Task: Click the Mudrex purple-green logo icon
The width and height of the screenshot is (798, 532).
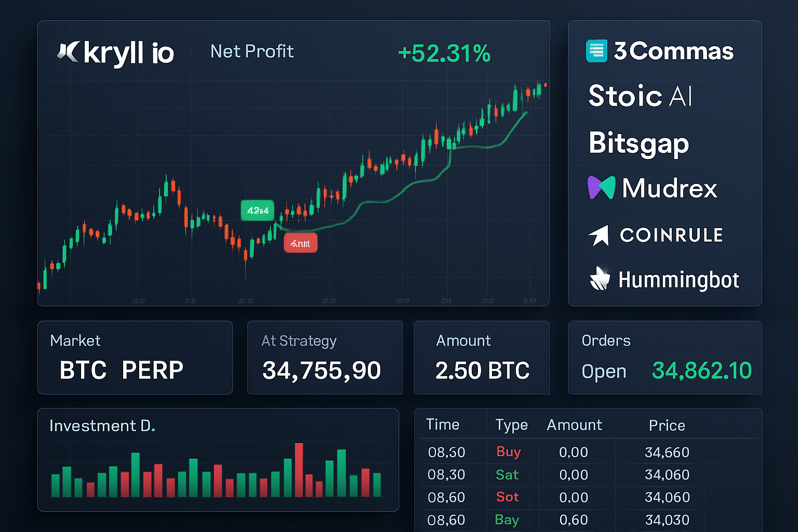Action: pyautogui.click(x=601, y=188)
